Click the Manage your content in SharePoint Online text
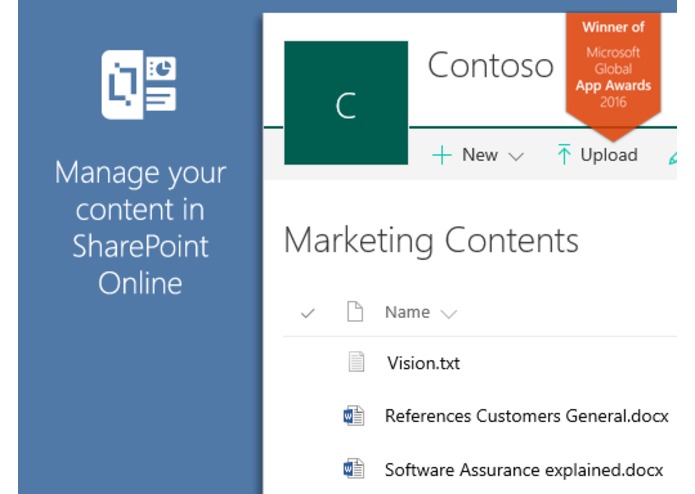Viewport: 695px width, 494px height. tap(140, 227)
